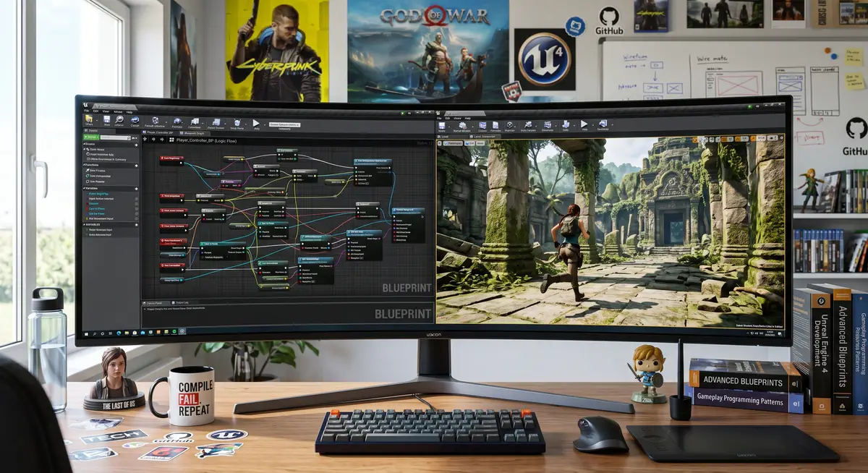
Task: Add a new variable with the Variables plus button
Action: click(x=136, y=189)
